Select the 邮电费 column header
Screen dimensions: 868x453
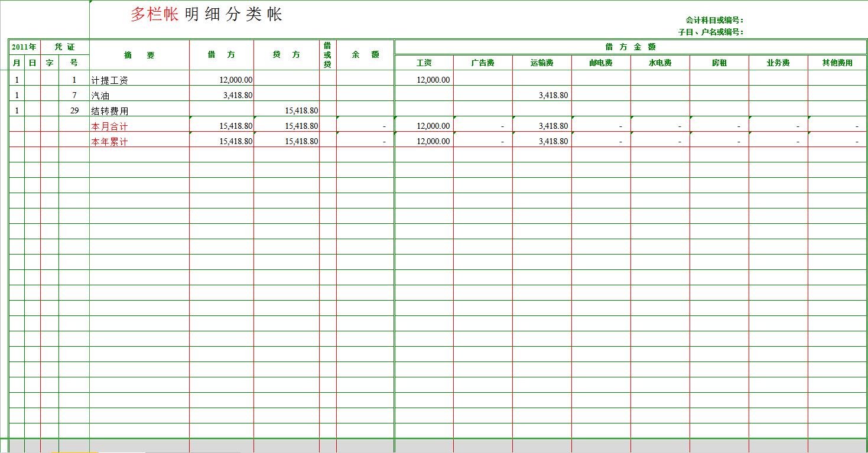point(600,62)
